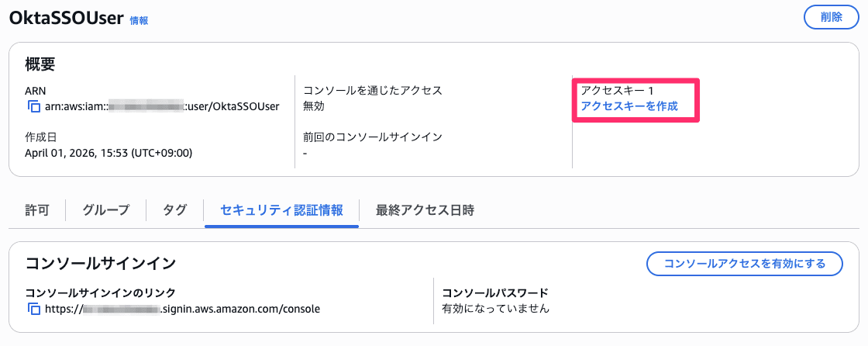Click the 概要 section heading
This screenshot has width=868, height=346.
[40, 65]
